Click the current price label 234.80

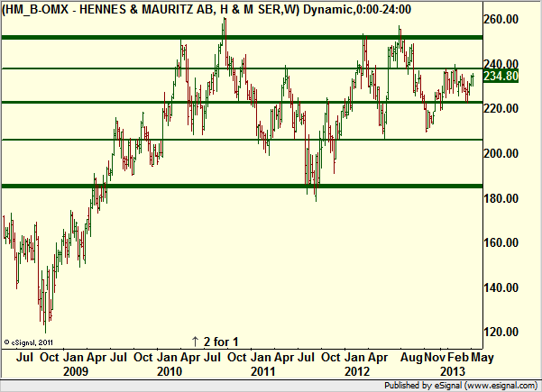[x=501, y=76]
